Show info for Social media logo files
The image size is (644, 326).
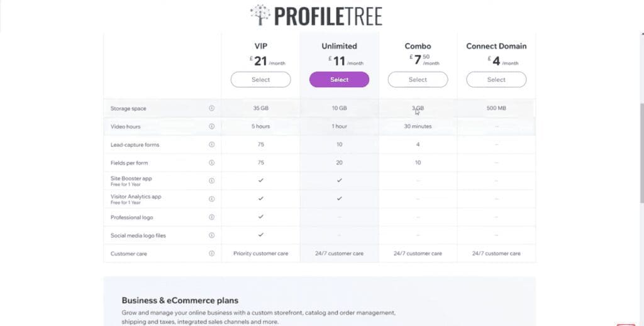tap(211, 236)
